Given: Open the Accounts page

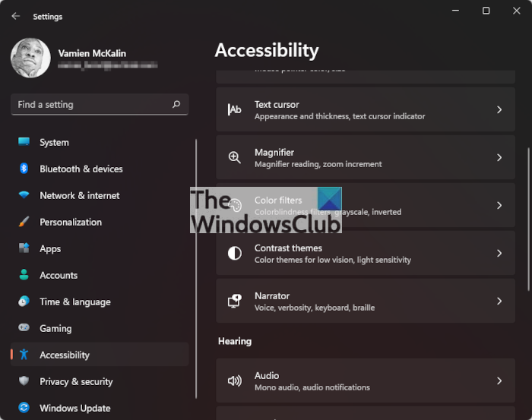Looking at the screenshot, I should click(59, 275).
